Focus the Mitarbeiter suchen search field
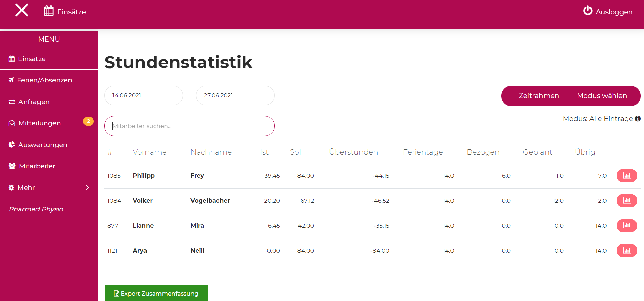644x301 pixels. click(x=189, y=126)
